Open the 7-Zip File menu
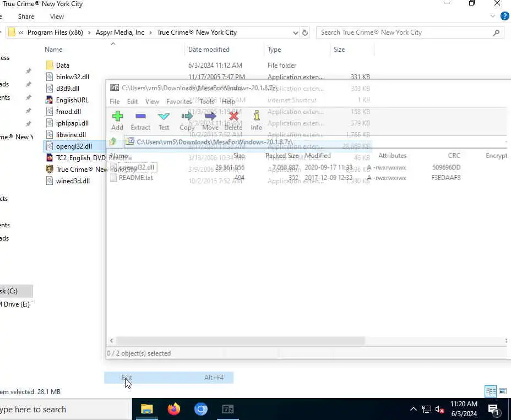 (115, 101)
